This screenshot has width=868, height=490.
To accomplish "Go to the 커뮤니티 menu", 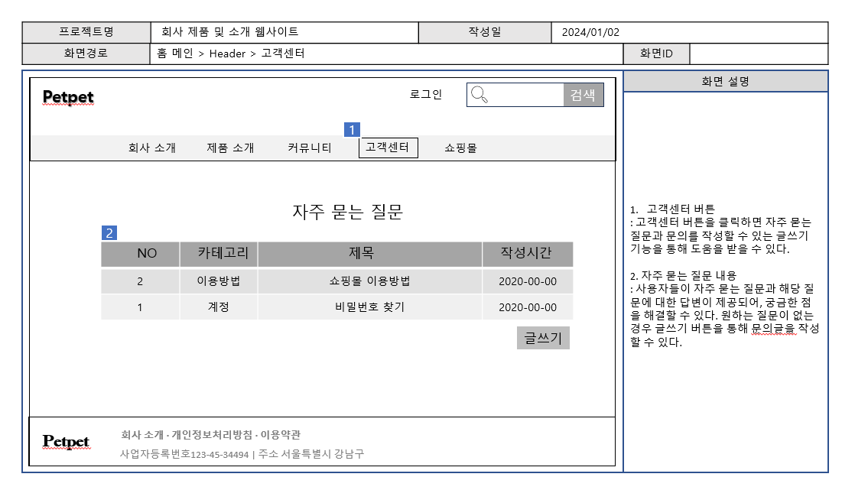I will [310, 148].
